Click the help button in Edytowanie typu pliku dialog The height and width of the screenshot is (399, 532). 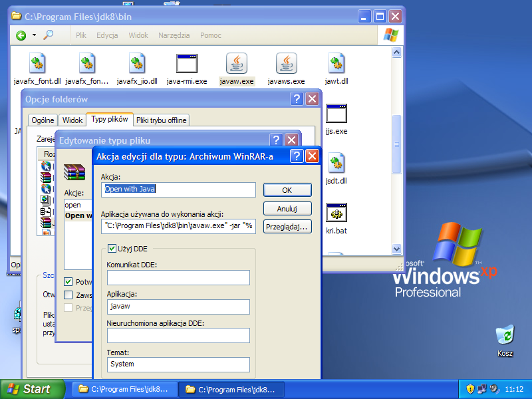[x=276, y=140]
